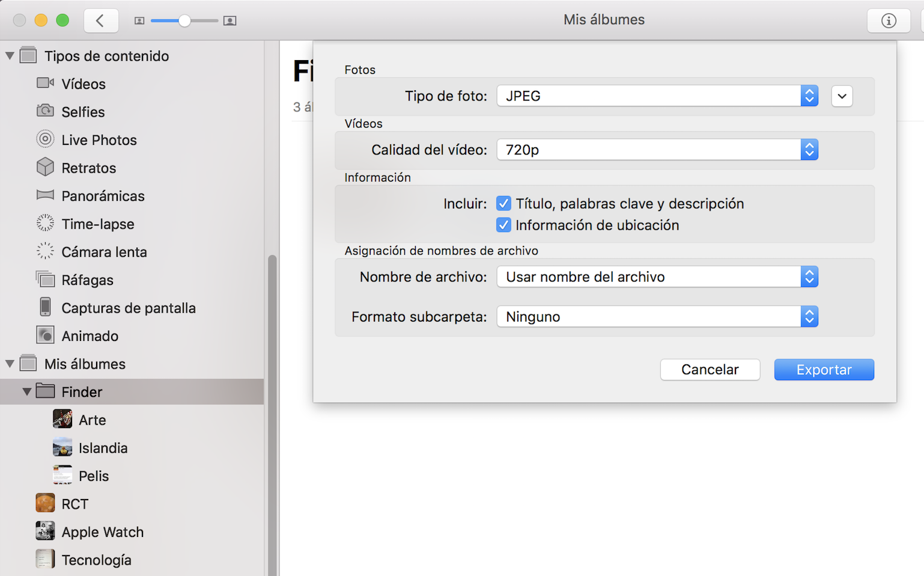Click the Live Photos concentric circles icon
Image resolution: width=924 pixels, height=576 pixels.
(x=45, y=139)
